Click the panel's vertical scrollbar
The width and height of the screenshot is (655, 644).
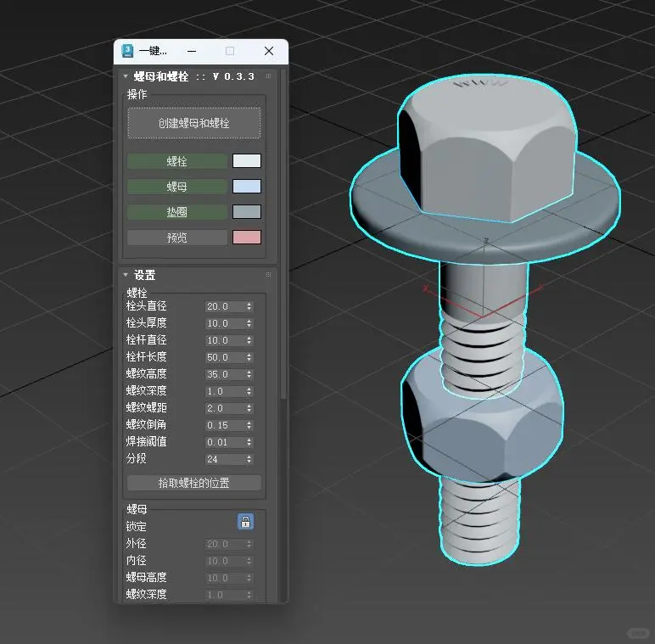(x=283, y=234)
